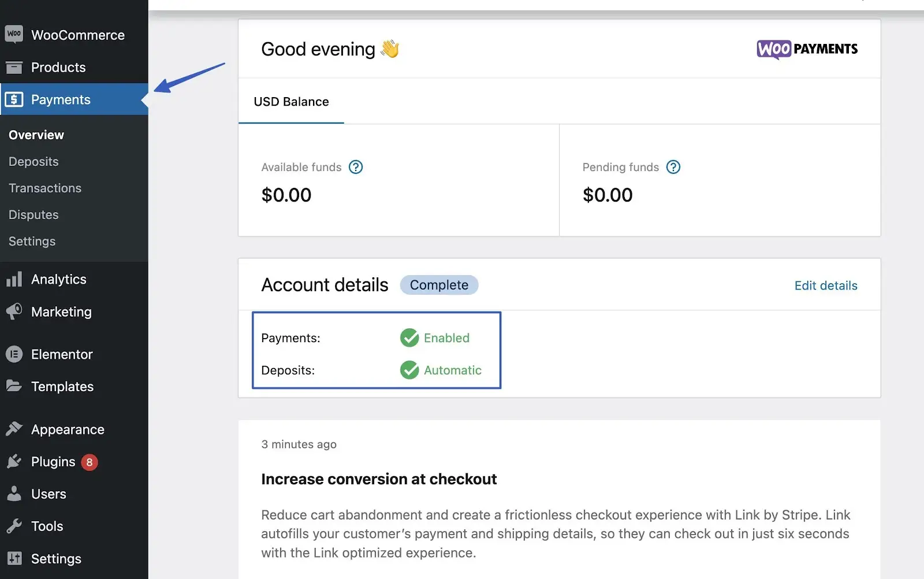Click the Available funds help icon
924x579 pixels.
356,167
